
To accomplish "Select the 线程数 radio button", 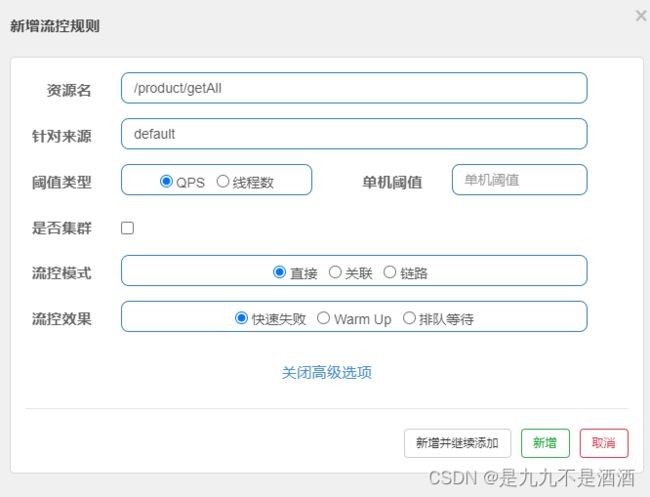I will point(223,181).
